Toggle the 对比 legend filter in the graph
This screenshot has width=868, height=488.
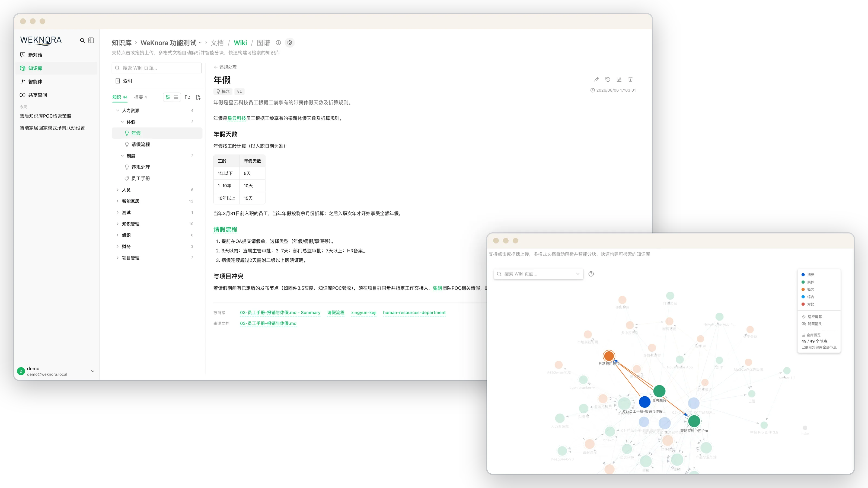coord(808,304)
